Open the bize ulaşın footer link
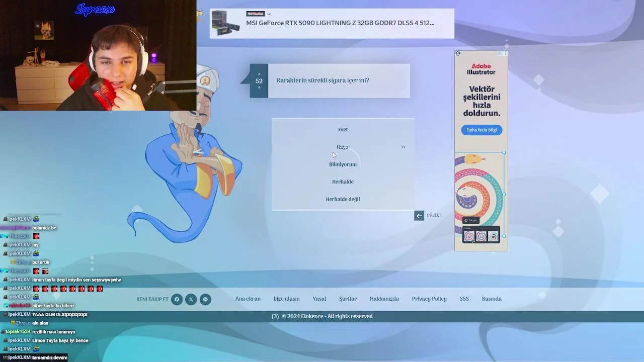 coord(286,299)
